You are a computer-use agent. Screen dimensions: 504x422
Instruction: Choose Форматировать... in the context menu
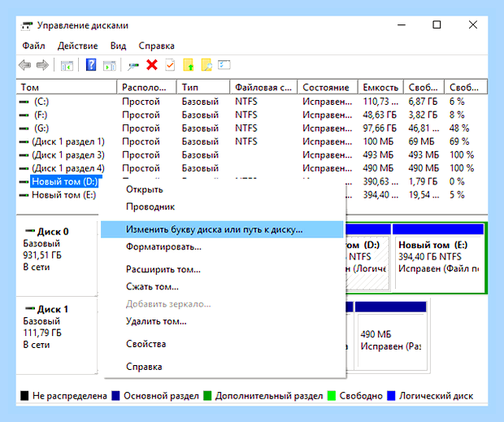(222, 247)
